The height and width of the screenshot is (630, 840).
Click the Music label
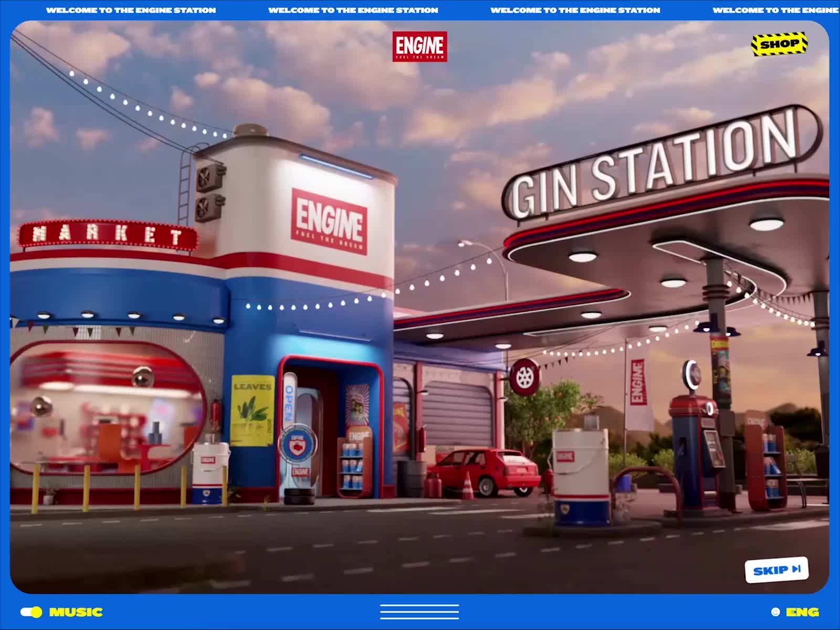tap(76, 612)
